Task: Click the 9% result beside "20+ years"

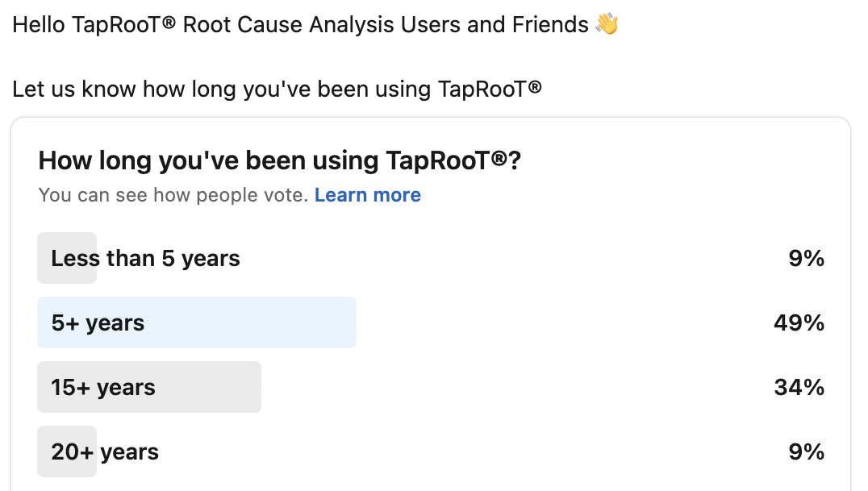Action: click(807, 451)
